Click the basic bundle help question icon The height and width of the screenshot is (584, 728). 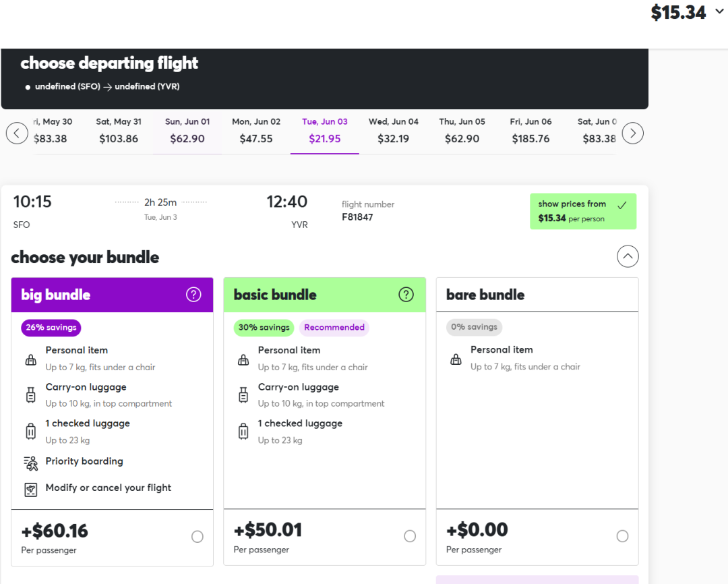point(406,295)
